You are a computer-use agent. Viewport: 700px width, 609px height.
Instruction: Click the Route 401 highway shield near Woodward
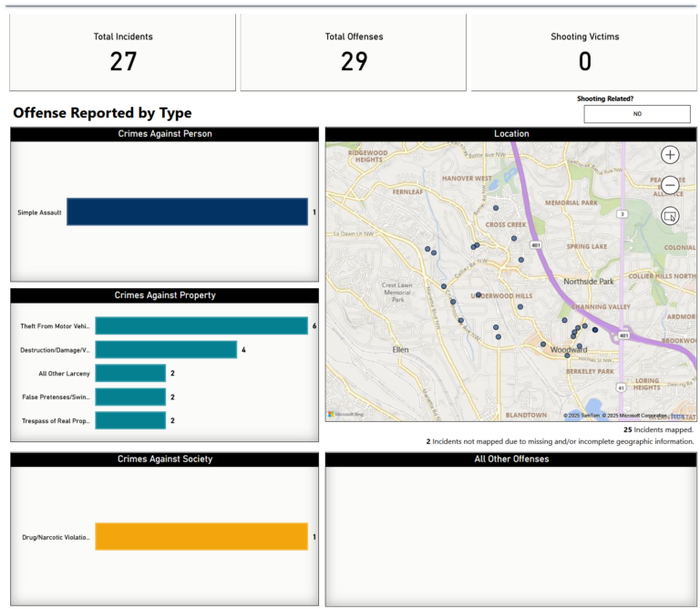[x=623, y=335]
